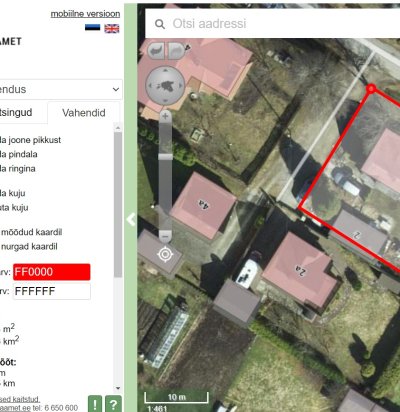Viewport: 400px width, 412px height.
Task: Click the FFFFFF fill color field
Action: click(52, 291)
